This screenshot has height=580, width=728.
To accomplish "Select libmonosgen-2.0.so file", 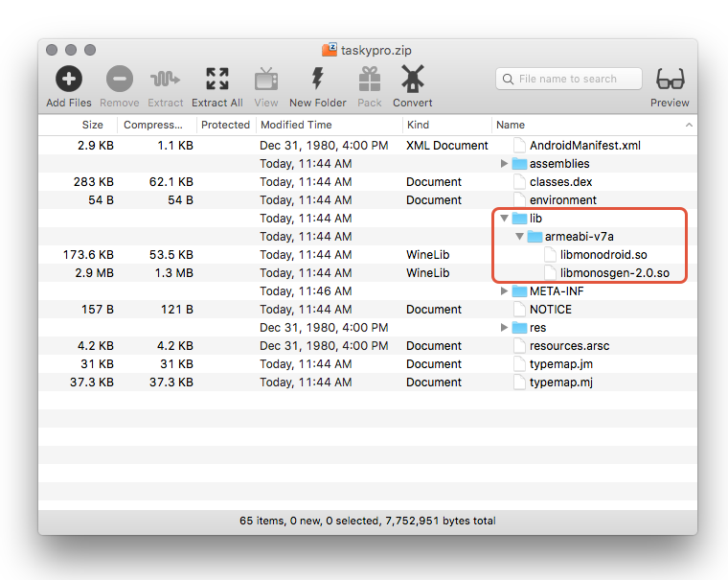I will (613, 273).
